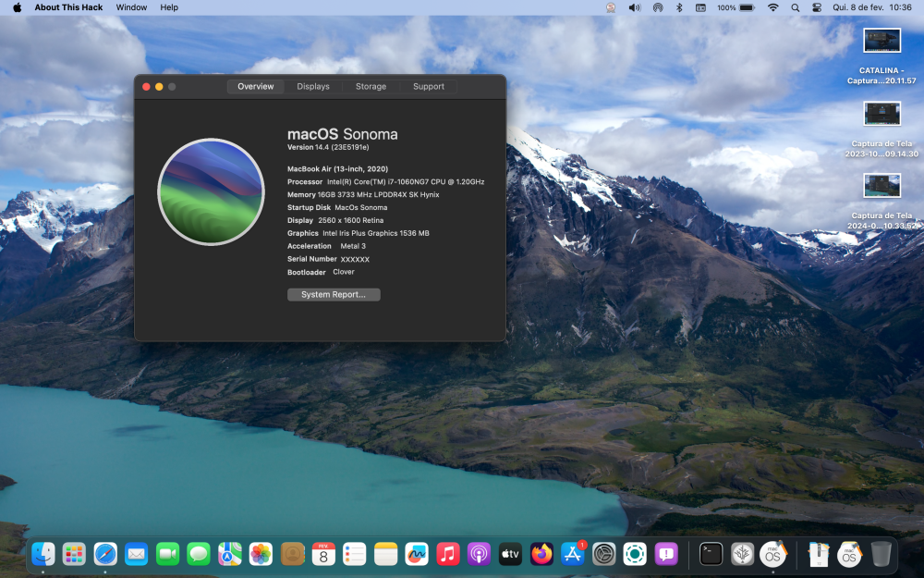Open the Mail app icon
This screenshot has width=924, height=578.
click(136, 554)
